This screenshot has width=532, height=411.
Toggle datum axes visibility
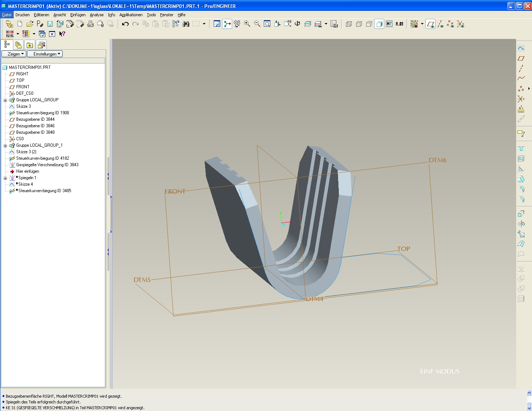(440, 24)
